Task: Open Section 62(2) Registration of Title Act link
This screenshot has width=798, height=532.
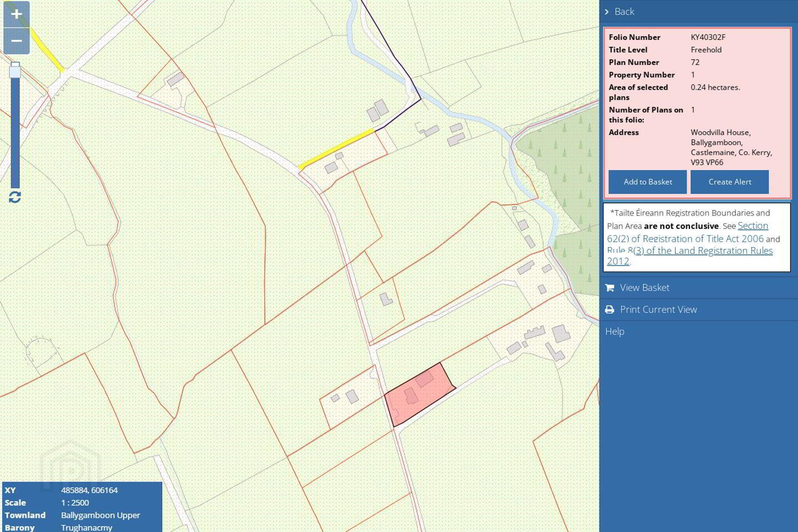Action: point(687,232)
